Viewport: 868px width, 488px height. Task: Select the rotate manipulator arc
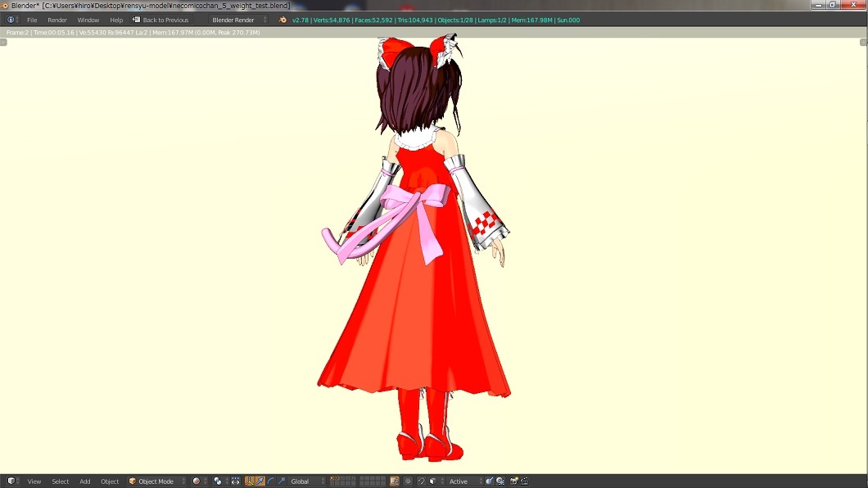(x=271, y=481)
